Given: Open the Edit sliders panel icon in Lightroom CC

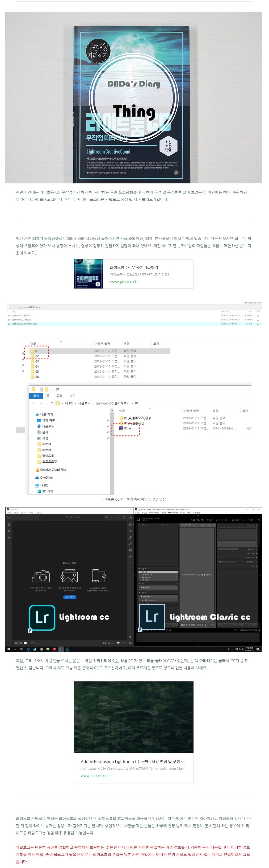Looking at the screenshot, I should (x=130, y=525).
